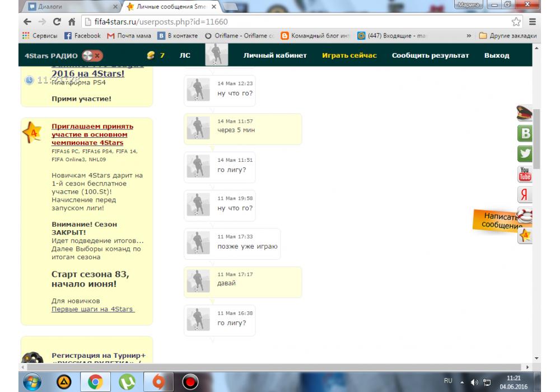Click the gold coins balance icon
The width and height of the screenshot is (560, 392).
pos(150,55)
